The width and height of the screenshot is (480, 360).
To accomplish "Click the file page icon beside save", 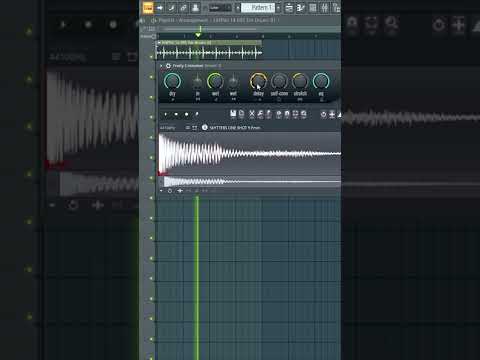I will click(242, 114).
